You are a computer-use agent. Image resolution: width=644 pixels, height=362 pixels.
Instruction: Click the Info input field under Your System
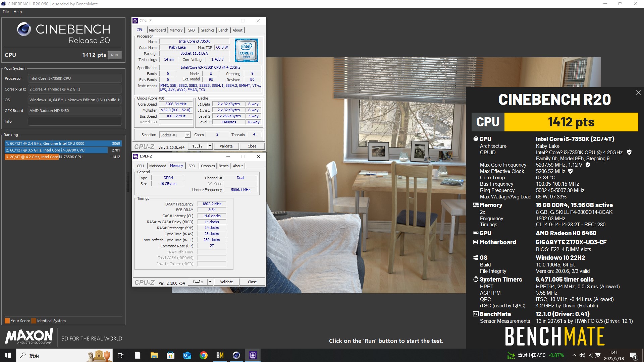tap(74, 121)
